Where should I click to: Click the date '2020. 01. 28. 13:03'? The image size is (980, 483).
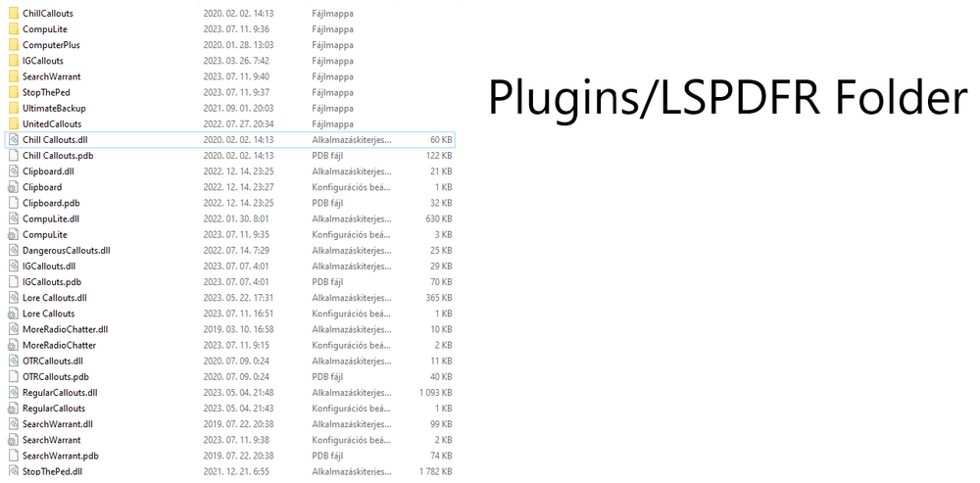click(238, 45)
